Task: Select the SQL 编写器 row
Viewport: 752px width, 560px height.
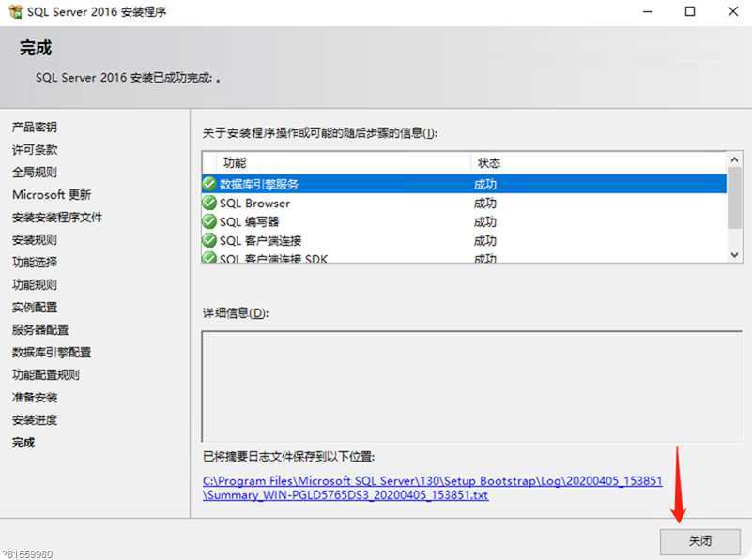Action: point(464,221)
